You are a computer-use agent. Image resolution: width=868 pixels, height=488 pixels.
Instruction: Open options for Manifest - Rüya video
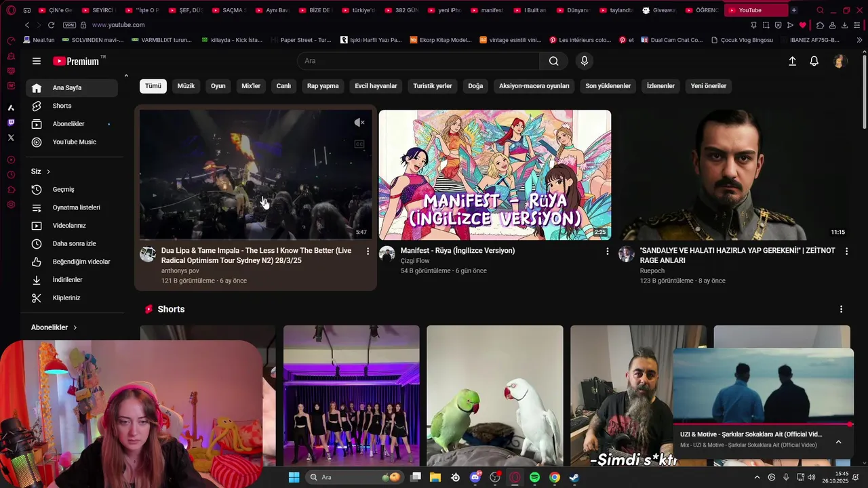tap(607, 251)
